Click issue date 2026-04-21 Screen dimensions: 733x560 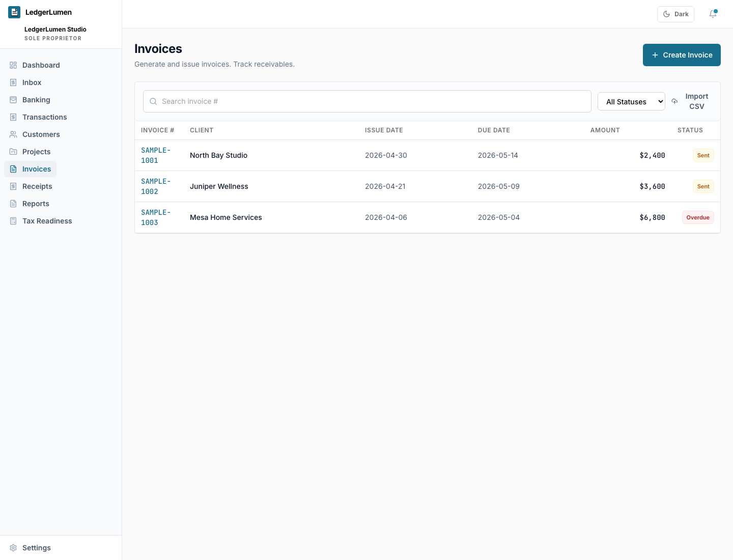[385, 186]
